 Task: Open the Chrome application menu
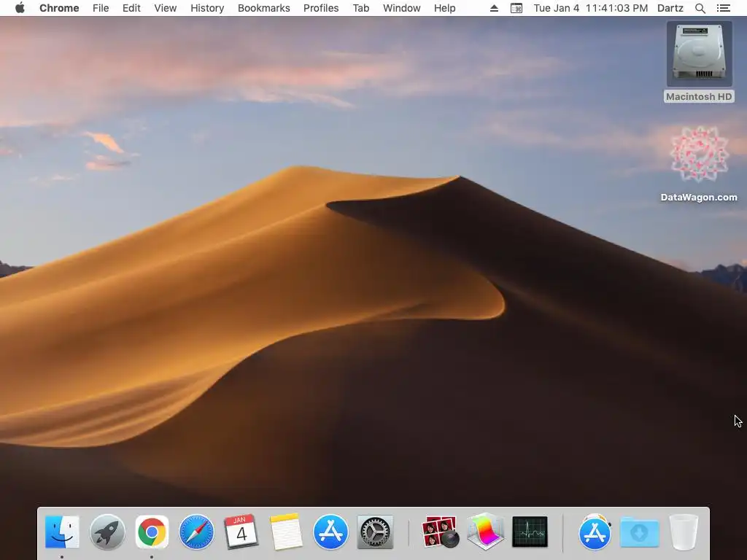(59, 8)
